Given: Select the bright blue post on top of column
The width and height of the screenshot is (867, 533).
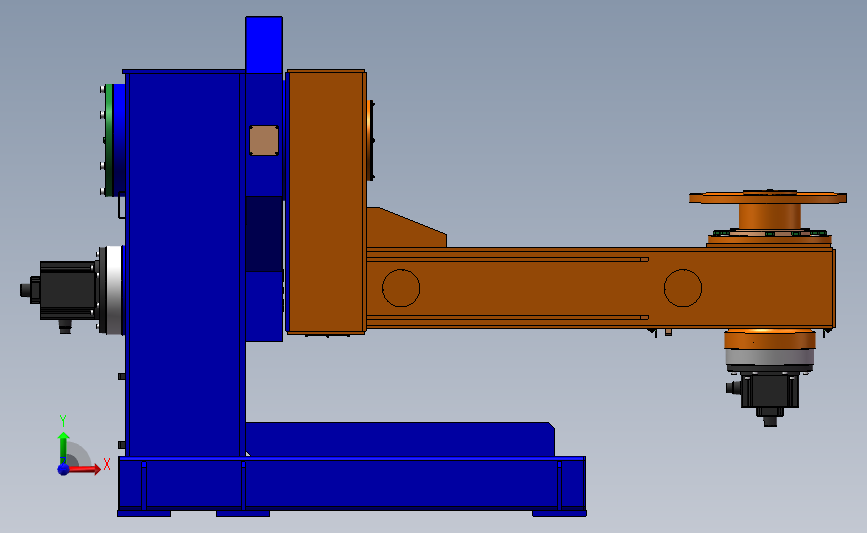Looking at the screenshot, I should (264, 44).
